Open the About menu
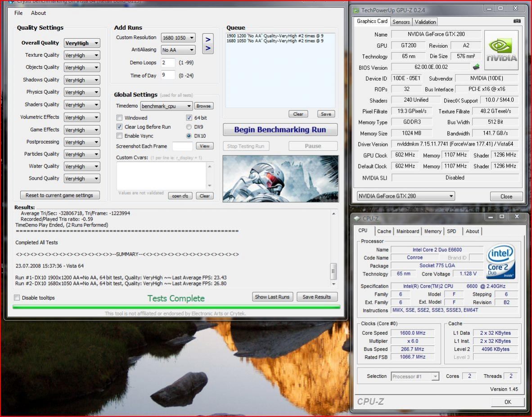The width and height of the screenshot is (532, 417). coord(38,13)
